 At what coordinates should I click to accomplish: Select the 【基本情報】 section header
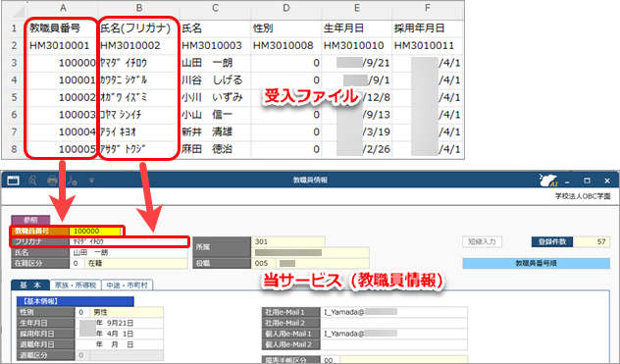[x=76, y=301]
